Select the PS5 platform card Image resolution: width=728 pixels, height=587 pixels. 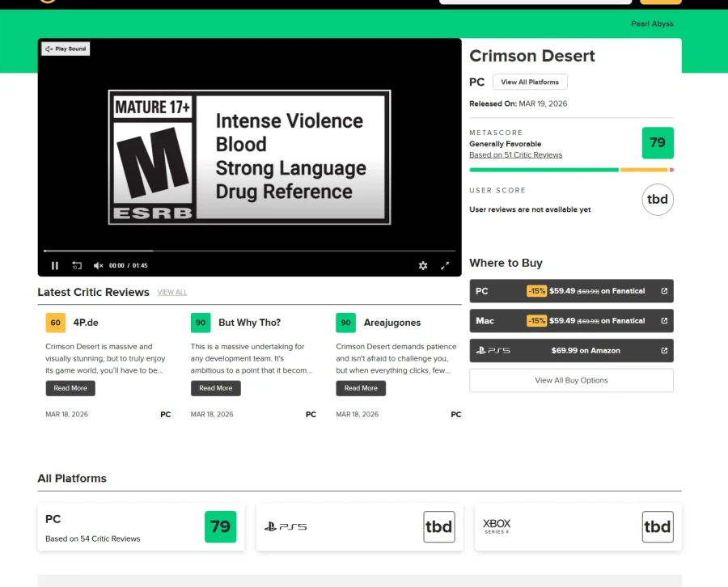point(359,527)
